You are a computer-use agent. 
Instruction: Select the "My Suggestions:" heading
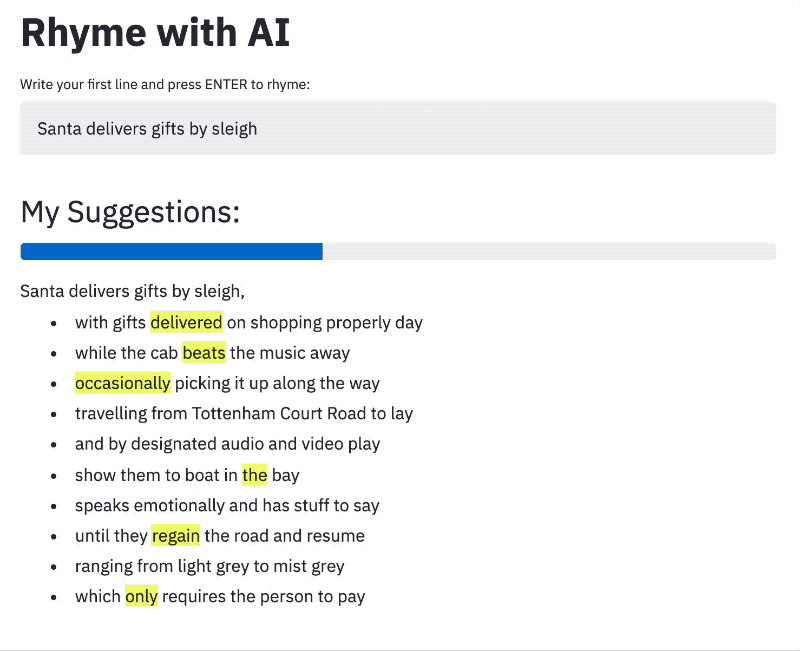(130, 212)
